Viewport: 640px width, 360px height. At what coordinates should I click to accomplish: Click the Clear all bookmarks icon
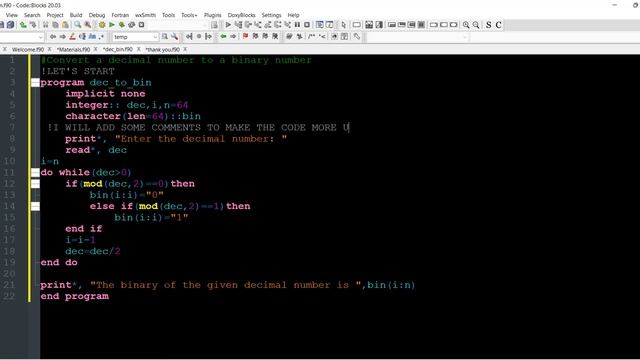275,37
